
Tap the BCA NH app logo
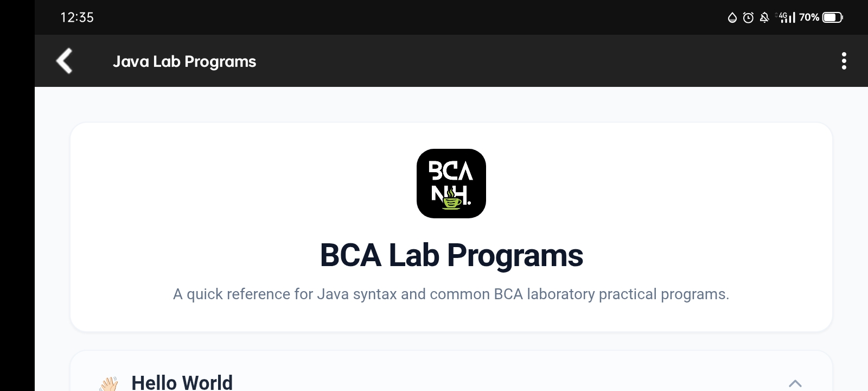tap(451, 183)
